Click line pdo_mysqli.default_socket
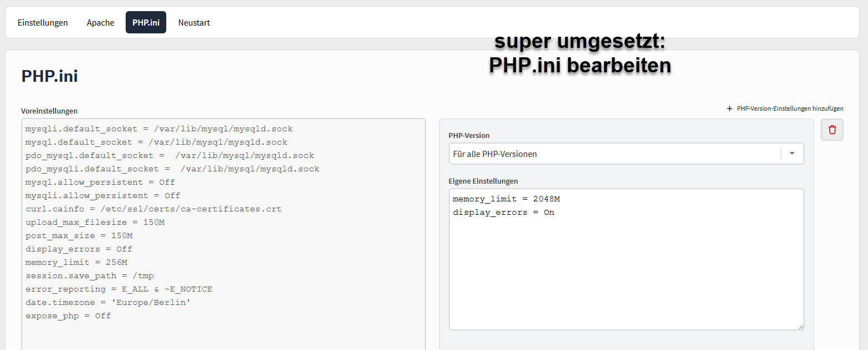Image resolution: width=868 pixels, height=350 pixels. 172,169
